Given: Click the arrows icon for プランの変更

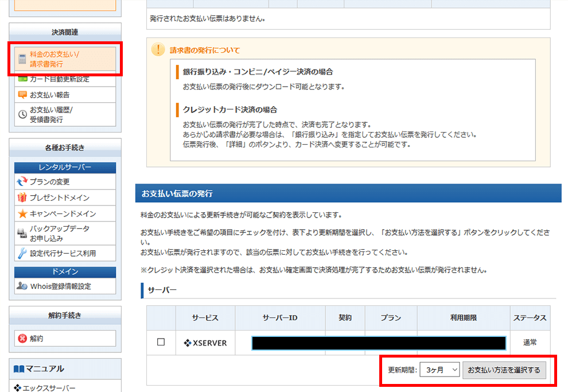Looking at the screenshot, I should click(22, 181).
